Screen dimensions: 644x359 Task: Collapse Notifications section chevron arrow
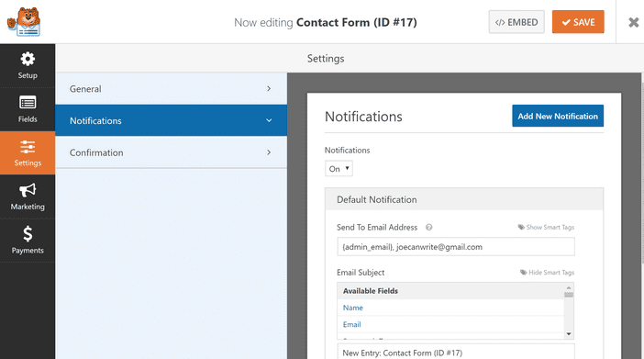pos(269,120)
